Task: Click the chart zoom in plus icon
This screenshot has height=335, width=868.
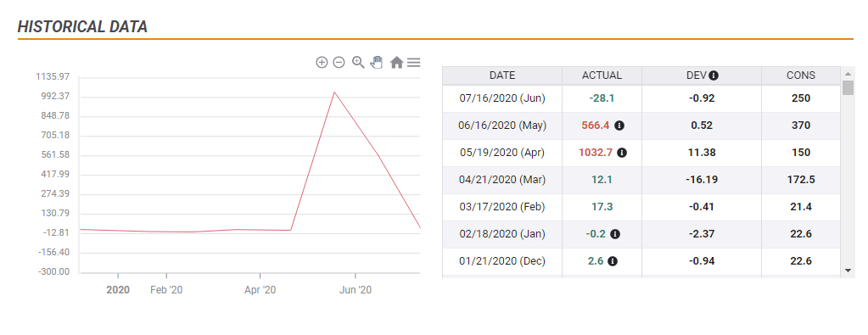Action: (322, 63)
